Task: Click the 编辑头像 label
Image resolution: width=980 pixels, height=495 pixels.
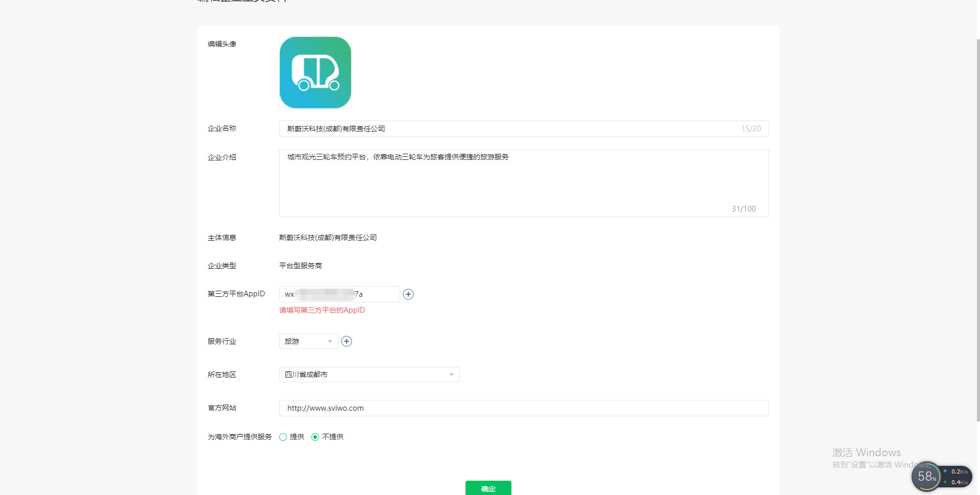Action: point(222,44)
